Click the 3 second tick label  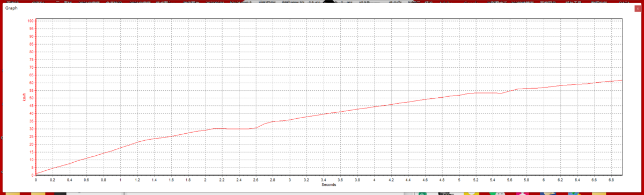[290, 180]
